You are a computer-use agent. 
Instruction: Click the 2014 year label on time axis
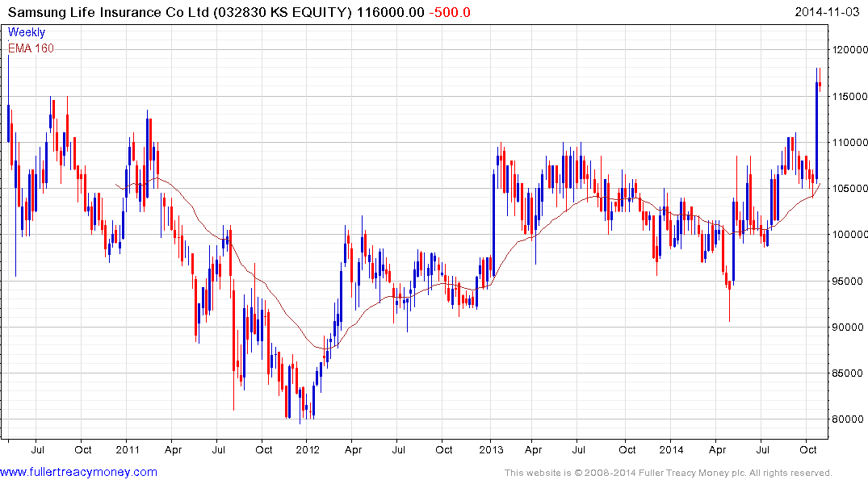tap(671, 449)
